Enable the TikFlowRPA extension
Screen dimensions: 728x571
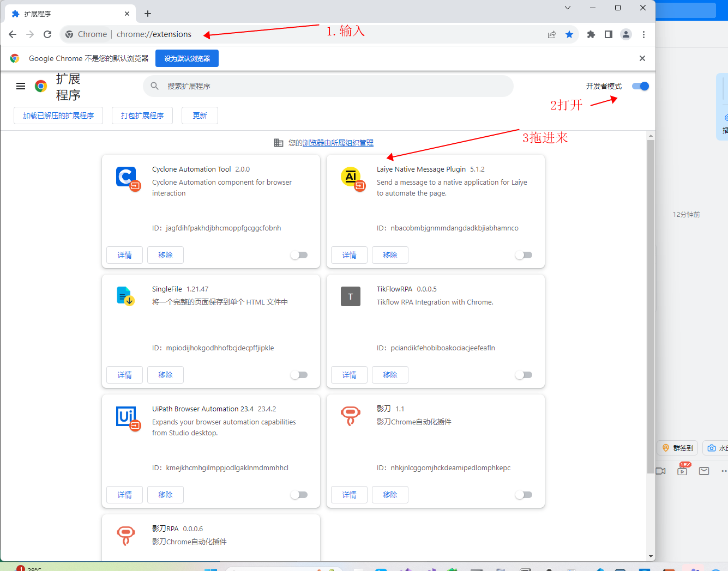524,375
